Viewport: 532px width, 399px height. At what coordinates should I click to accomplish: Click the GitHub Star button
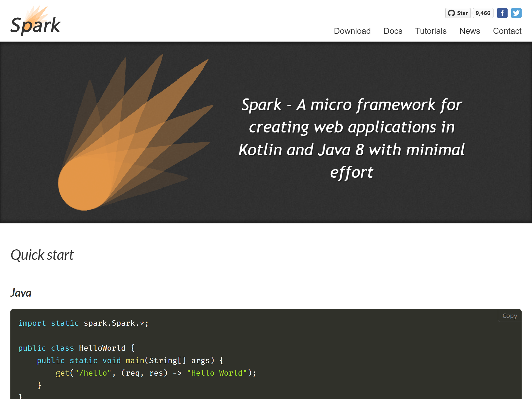coord(458,13)
